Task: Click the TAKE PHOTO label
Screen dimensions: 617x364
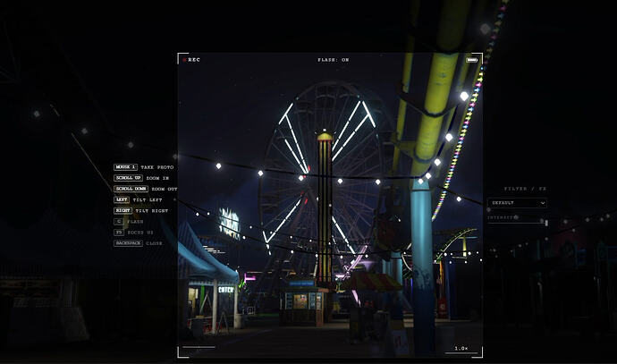Action: (x=157, y=167)
